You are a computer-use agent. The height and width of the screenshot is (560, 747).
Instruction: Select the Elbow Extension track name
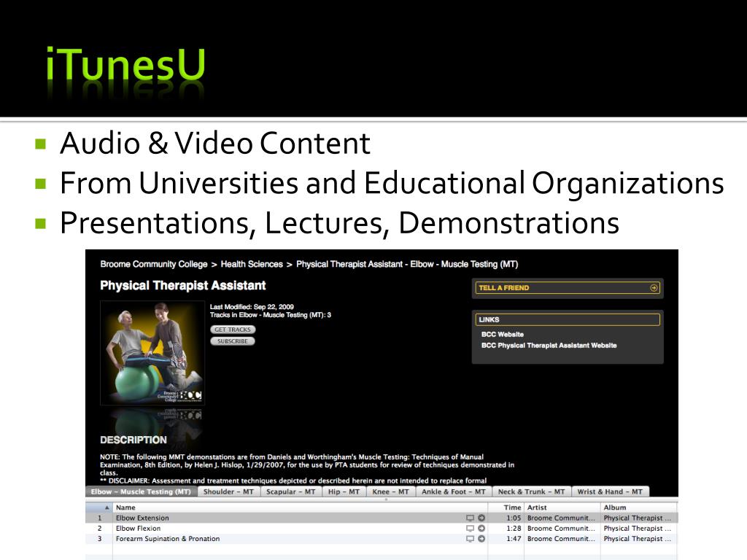pos(142,518)
